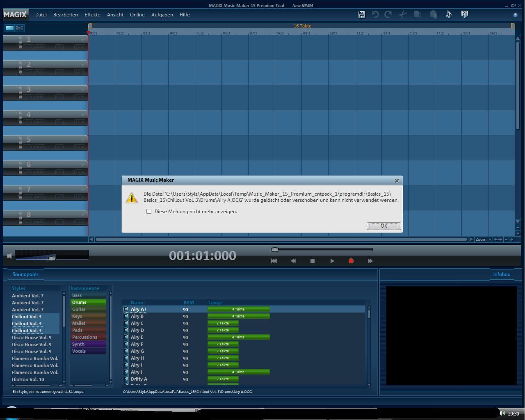Click the rewind transport button

(293, 261)
